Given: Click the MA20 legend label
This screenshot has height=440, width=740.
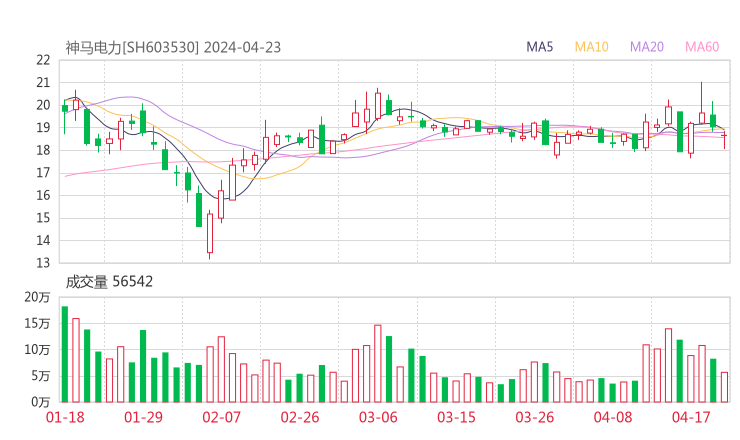Looking at the screenshot, I should coord(647,47).
